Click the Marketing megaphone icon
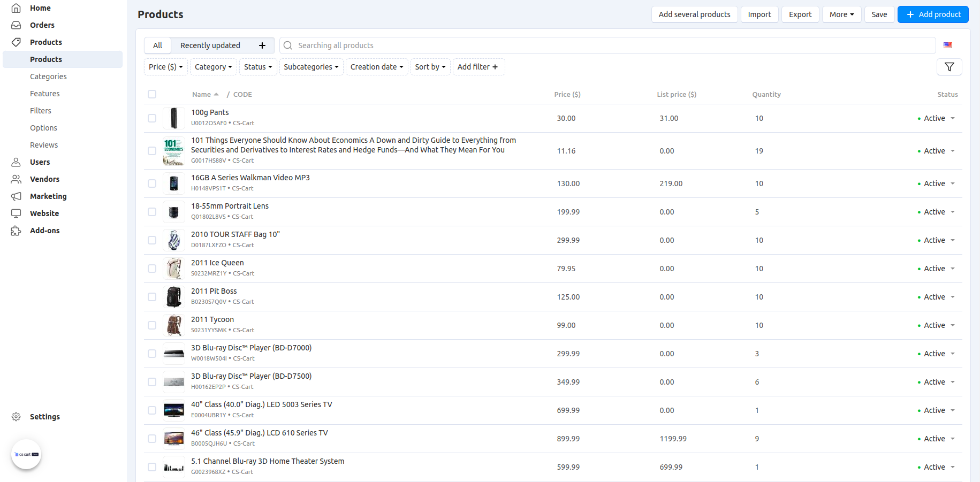 [16, 196]
